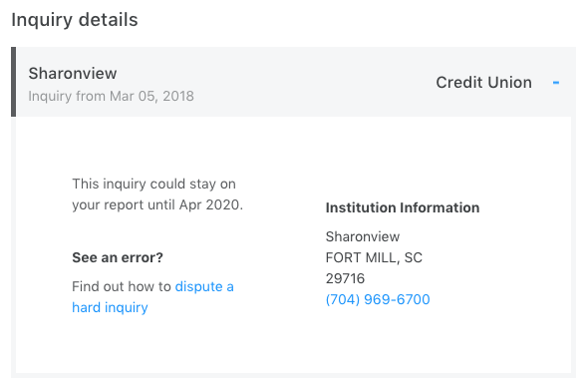Click the Sharonview name under Institution Information

363,236
